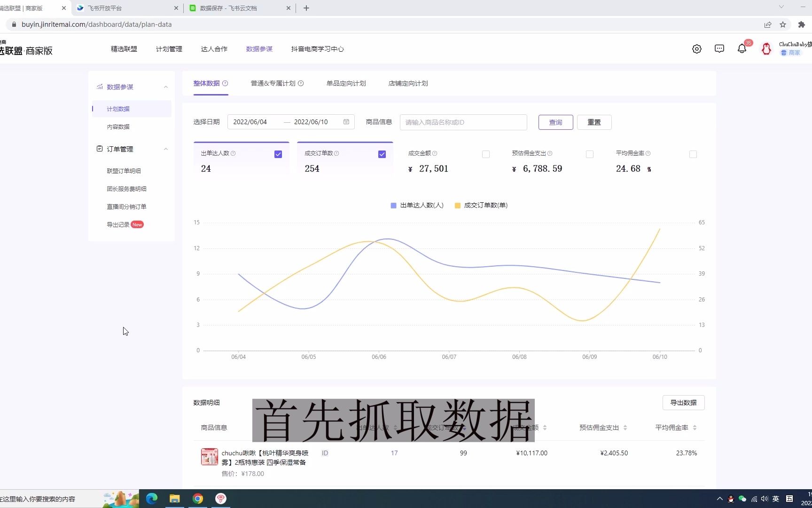Open browser extensions puzzle icon
The width and height of the screenshot is (812, 508).
(802, 24)
